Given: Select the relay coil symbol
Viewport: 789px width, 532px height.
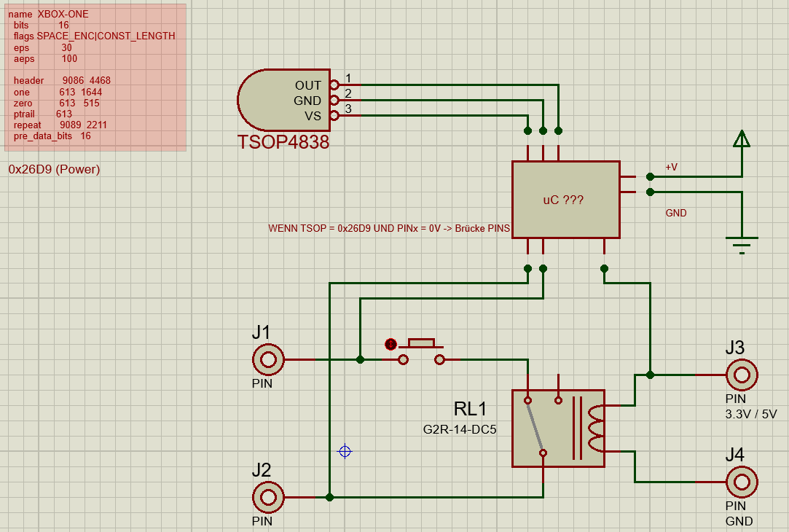Looking at the screenshot, I should [x=596, y=429].
